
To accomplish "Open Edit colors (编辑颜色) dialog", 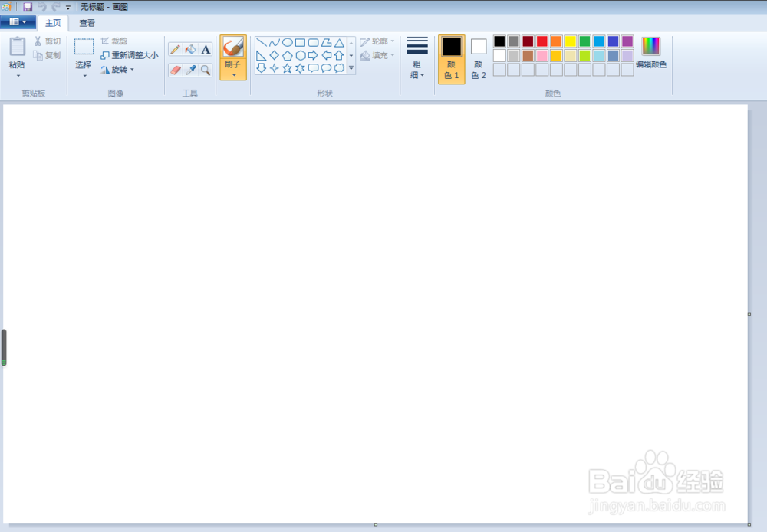I will tap(651, 53).
